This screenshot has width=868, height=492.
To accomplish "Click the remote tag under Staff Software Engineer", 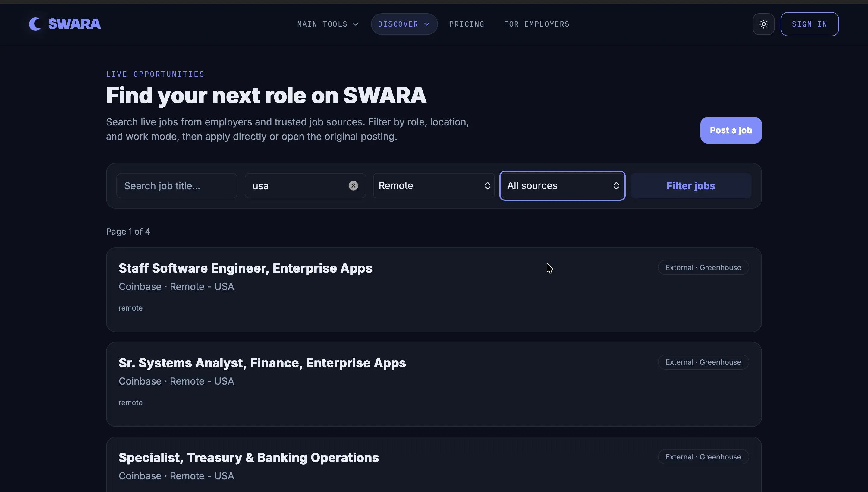I will tap(131, 308).
